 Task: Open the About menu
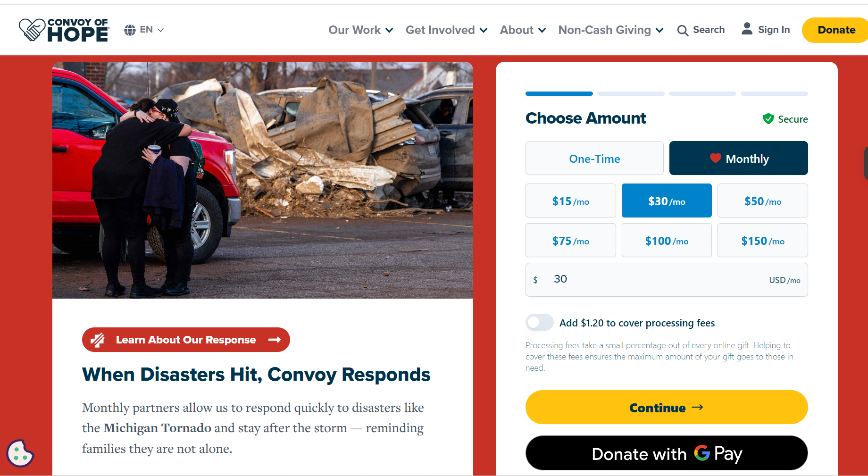coord(523,30)
